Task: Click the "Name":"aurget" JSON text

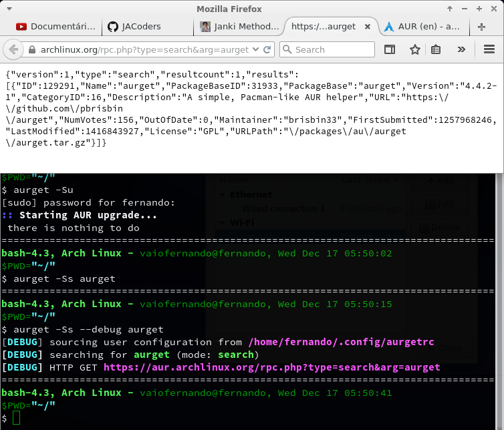Action: pyautogui.click(x=120, y=86)
